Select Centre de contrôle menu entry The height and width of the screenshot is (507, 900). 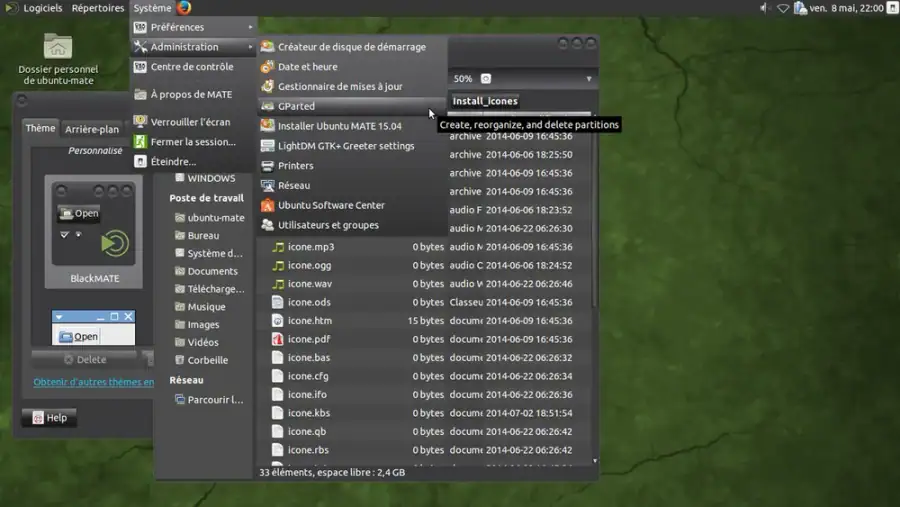click(193, 67)
